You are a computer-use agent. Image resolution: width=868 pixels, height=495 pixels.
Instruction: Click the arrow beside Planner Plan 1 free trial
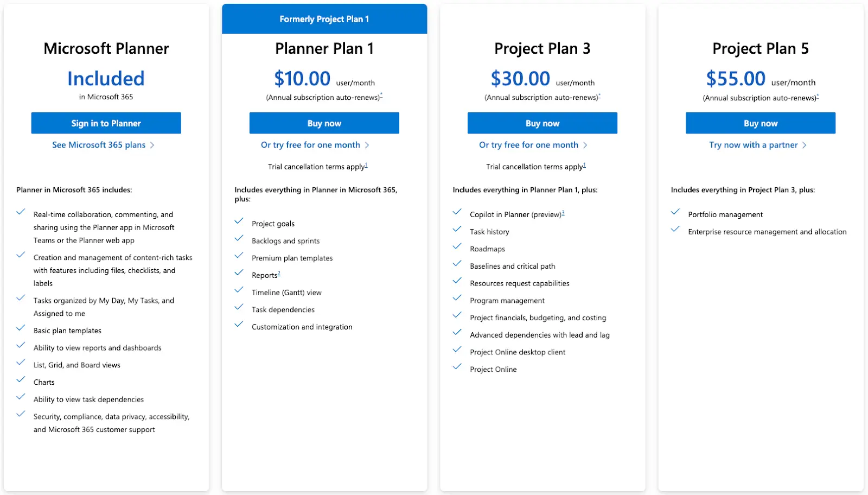[x=368, y=145]
